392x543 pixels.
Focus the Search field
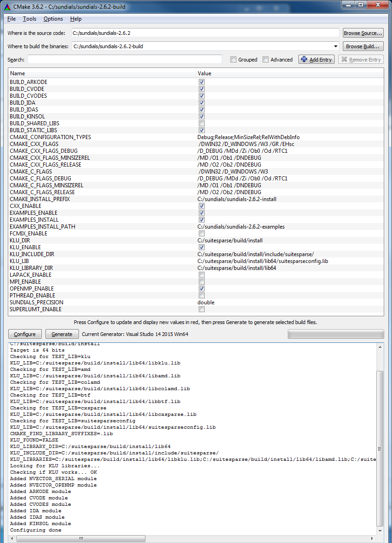click(125, 59)
